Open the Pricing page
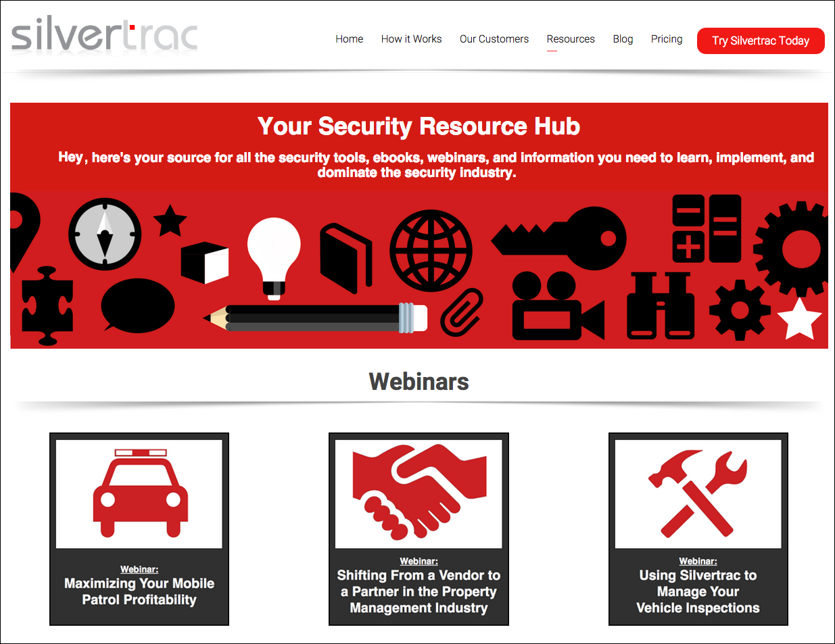This screenshot has width=835, height=644. click(x=667, y=39)
